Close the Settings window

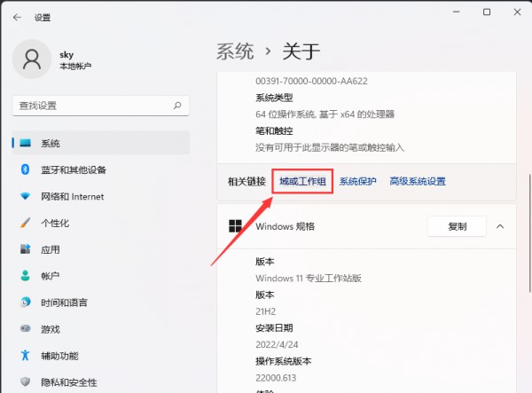pyautogui.click(x=517, y=12)
